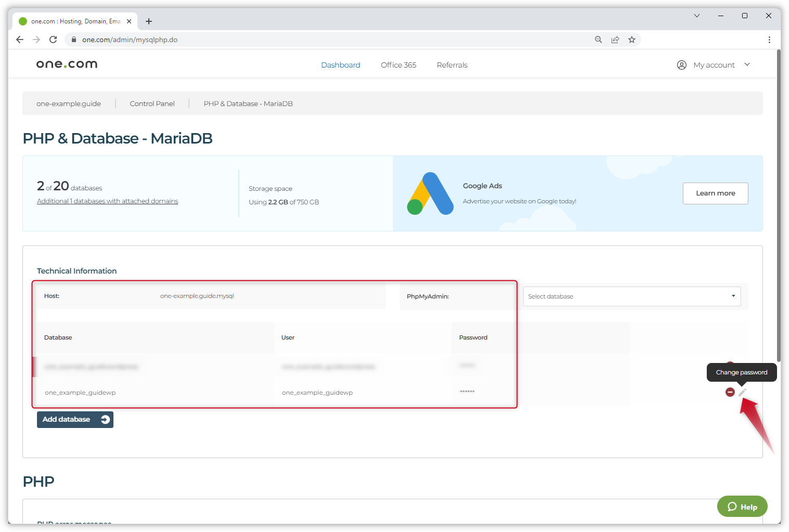The height and width of the screenshot is (532, 789).
Task: Open the Help chat bubble
Action: (742, 506)
